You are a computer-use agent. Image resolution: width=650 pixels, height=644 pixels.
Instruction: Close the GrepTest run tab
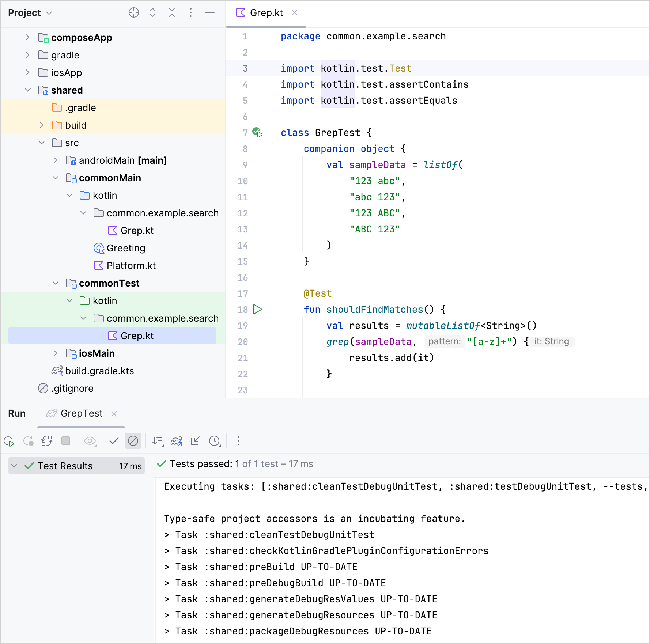114,413
